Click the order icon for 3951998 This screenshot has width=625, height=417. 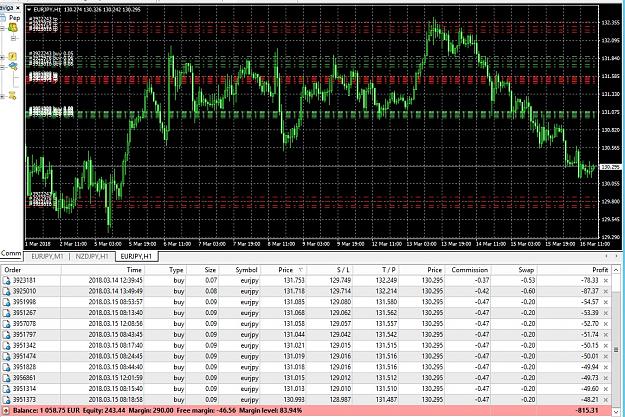point(6,302)
